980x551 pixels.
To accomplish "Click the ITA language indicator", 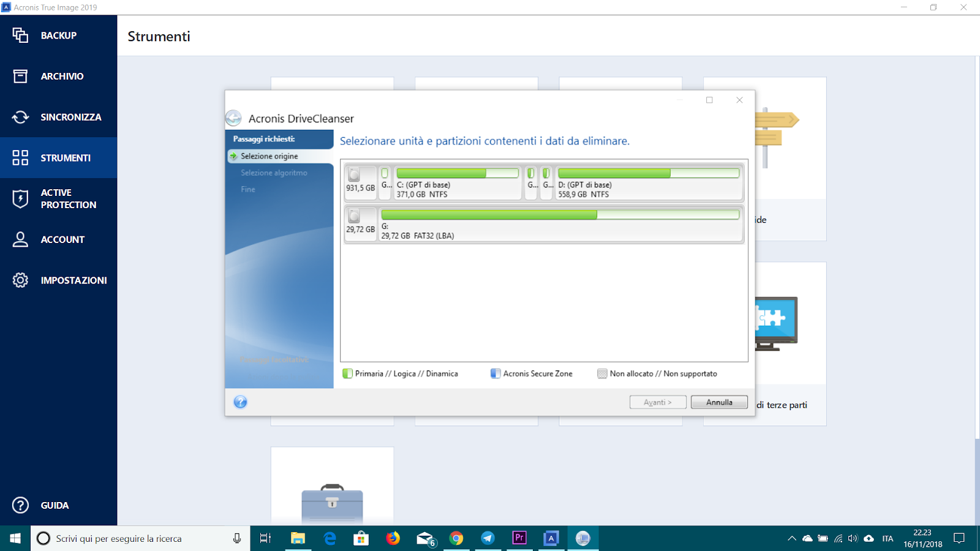I will 888,539.
